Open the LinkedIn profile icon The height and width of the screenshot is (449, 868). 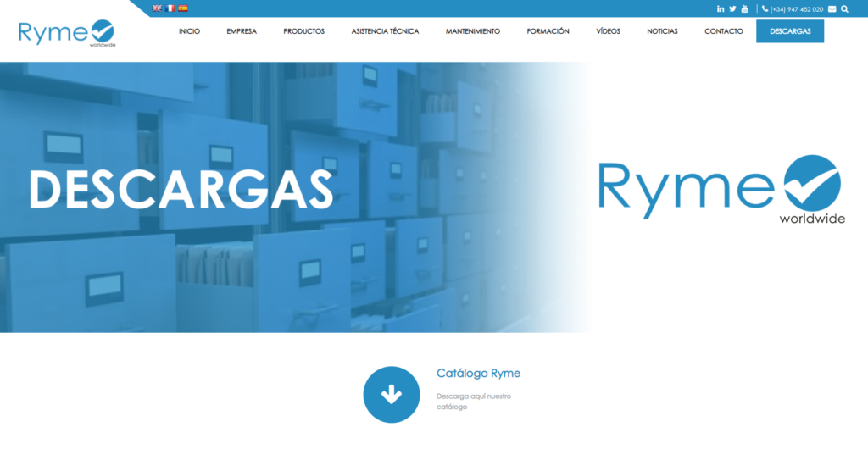[721, 8]
